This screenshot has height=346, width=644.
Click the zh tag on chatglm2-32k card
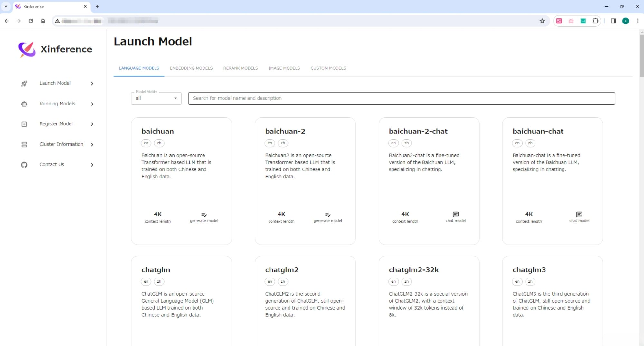click(406, 282)
